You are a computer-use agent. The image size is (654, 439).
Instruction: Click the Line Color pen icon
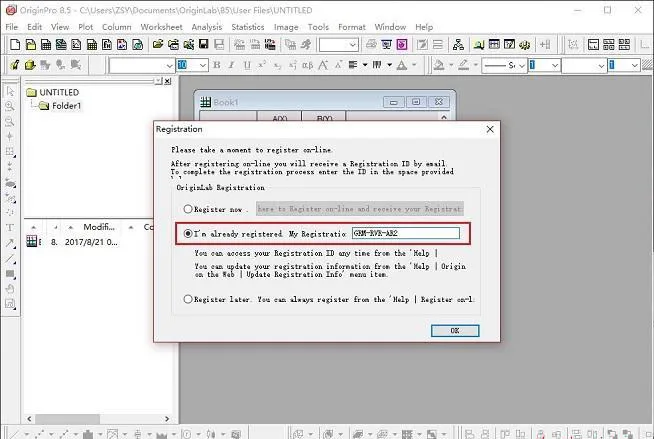point(463,65)
